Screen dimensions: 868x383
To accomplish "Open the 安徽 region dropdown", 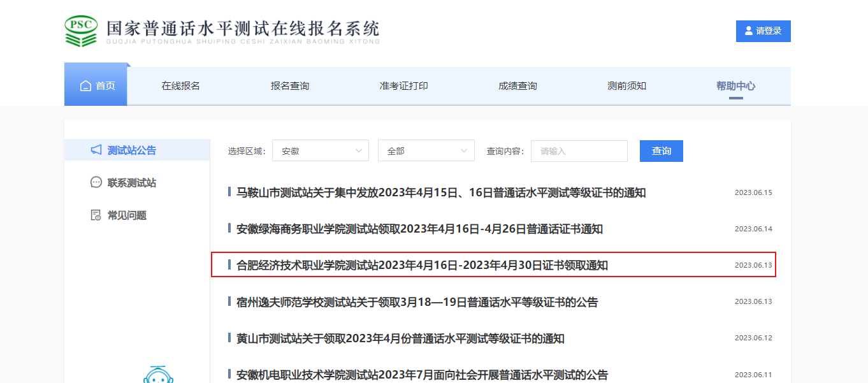I will (321, 151).
